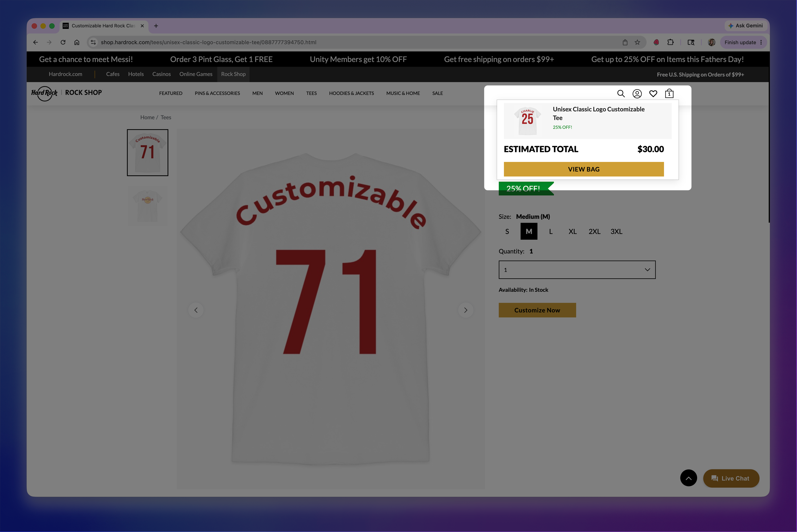Click the browser forward arrow
This screenshot has height=532, width=797.
49,42
